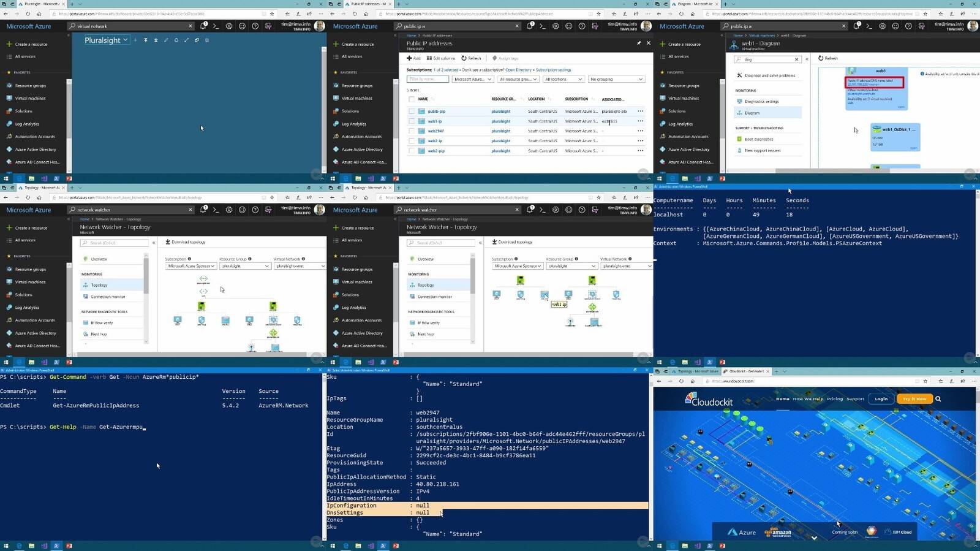
Task: Open Subscription dropdown in Topology window without tooltip
Action: click(190, 266)
